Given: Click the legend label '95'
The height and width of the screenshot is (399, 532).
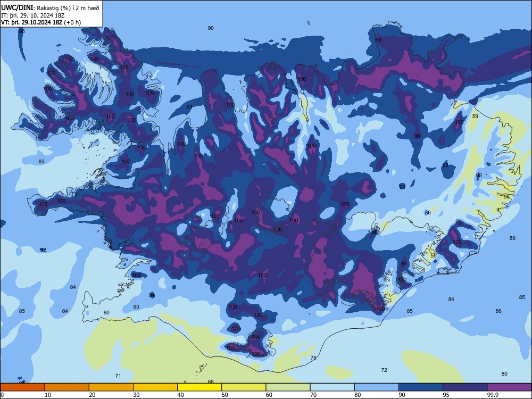Looking at the screenshot, I should pos(446,395).
